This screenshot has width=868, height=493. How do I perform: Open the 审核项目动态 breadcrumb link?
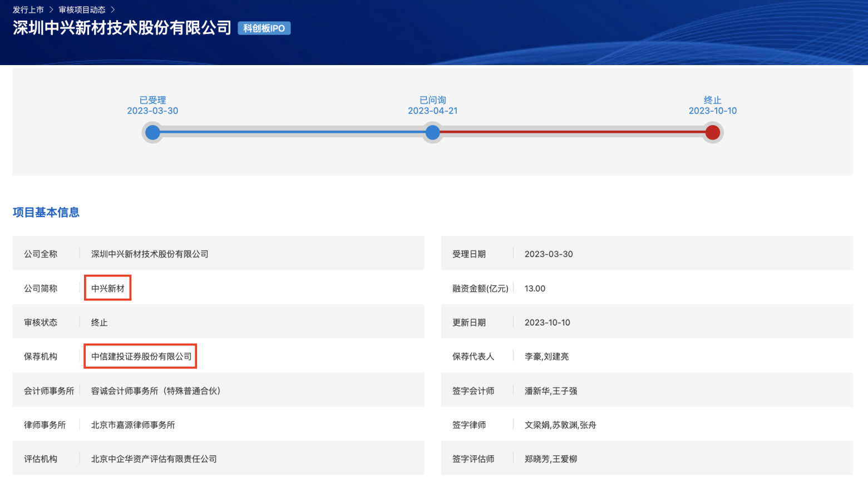point(82,10)
